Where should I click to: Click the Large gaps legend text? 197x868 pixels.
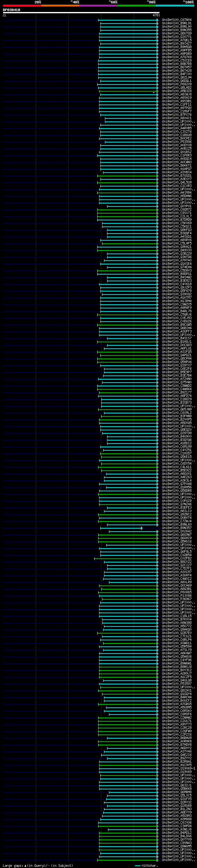(38, 865)
